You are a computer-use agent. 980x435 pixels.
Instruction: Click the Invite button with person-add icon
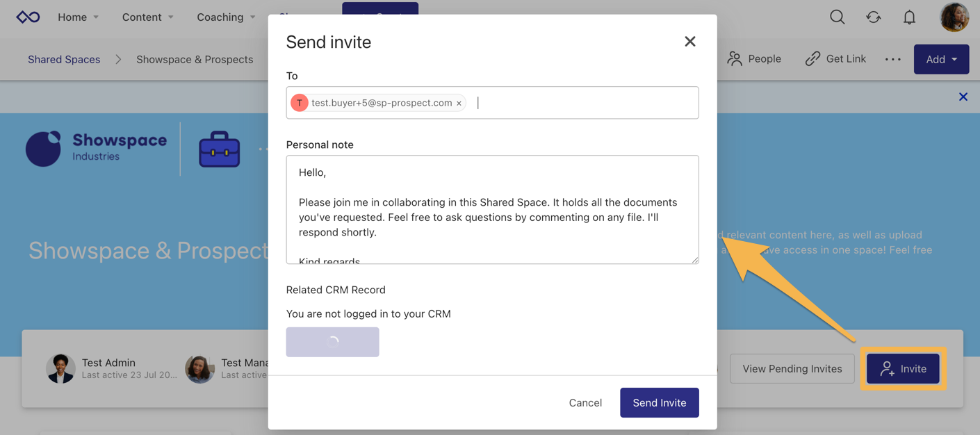903,368
